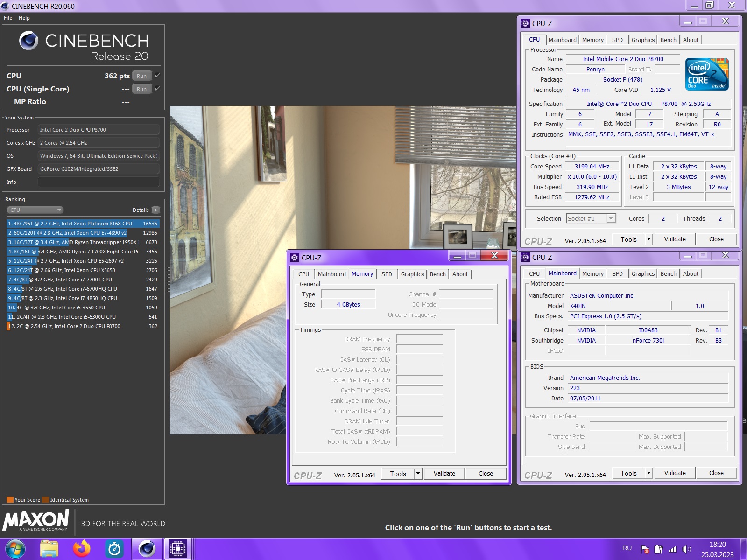Viewport: 747px width, 560px height.
Task: Open the network signal tray icon
Action: click(673, 549)
